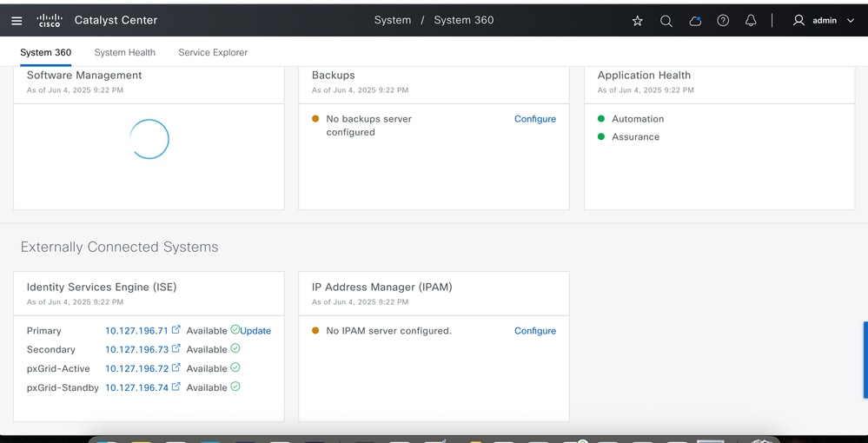Click Configure link in IPAM card
Viewport: 868px width, 443px height.
tap(535, 331)
